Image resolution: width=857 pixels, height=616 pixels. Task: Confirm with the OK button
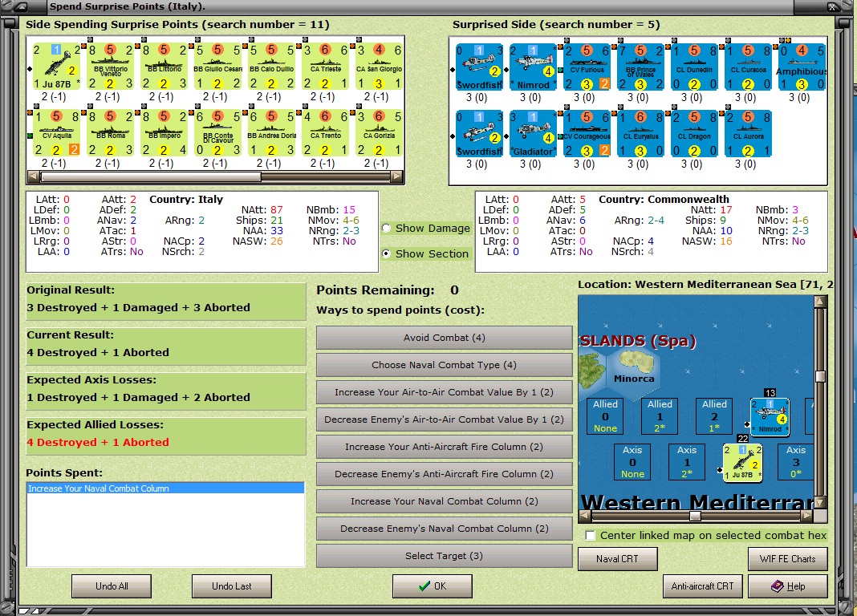coord(433,586)
